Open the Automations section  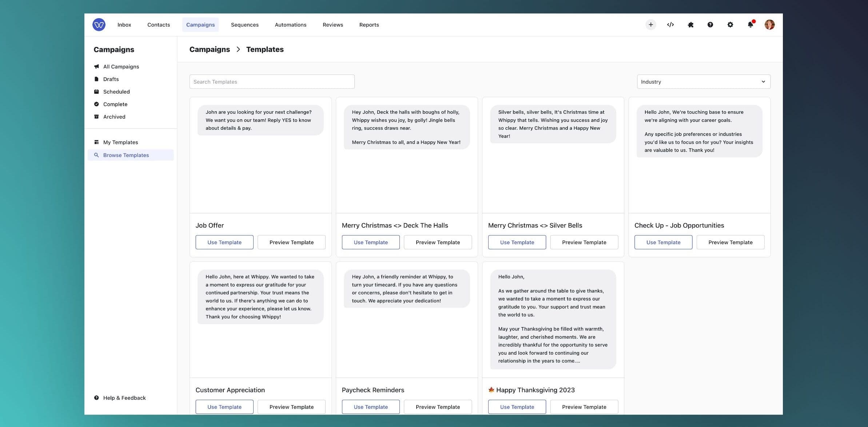(x=290, y=24)
